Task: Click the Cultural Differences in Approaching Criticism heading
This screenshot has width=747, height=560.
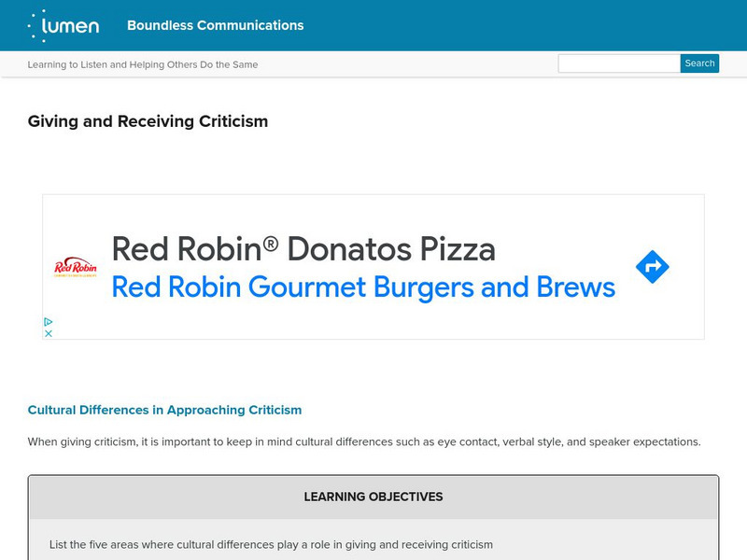Action: click(164, 410)
